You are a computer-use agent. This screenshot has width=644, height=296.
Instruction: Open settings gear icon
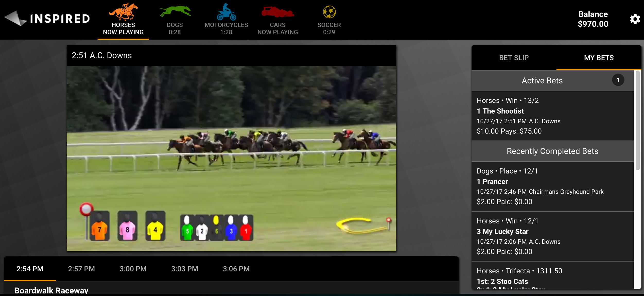pyautogui.click(x=635, y=19)
